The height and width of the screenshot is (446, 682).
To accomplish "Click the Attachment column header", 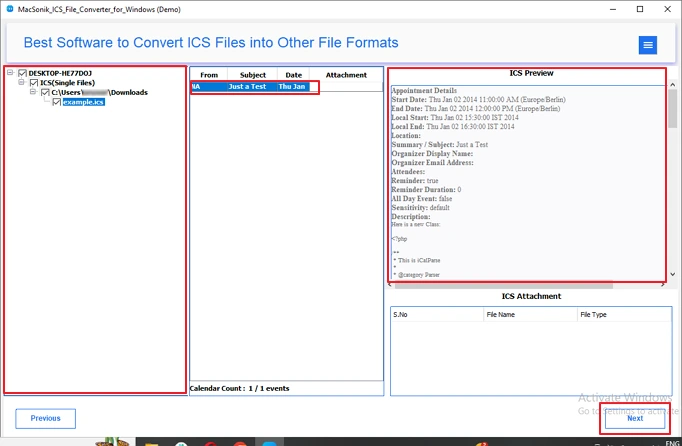I will (346, 75).
